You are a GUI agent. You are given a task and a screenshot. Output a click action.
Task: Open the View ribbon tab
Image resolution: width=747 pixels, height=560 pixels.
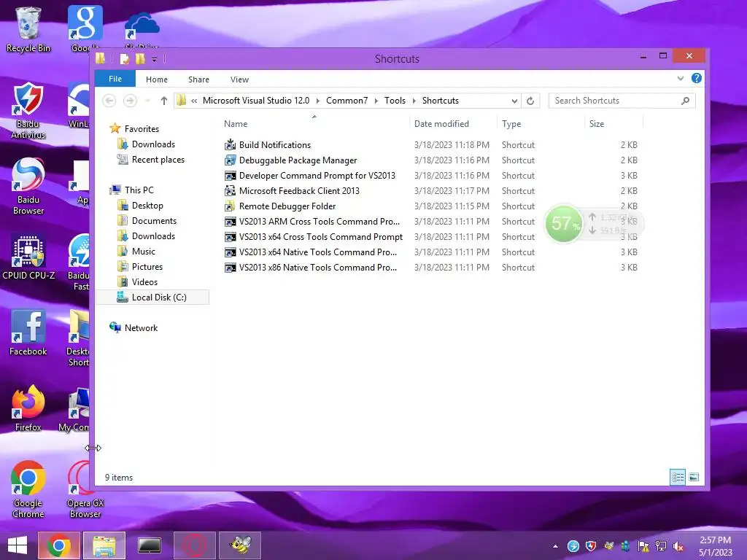click(x=239, y=79)
